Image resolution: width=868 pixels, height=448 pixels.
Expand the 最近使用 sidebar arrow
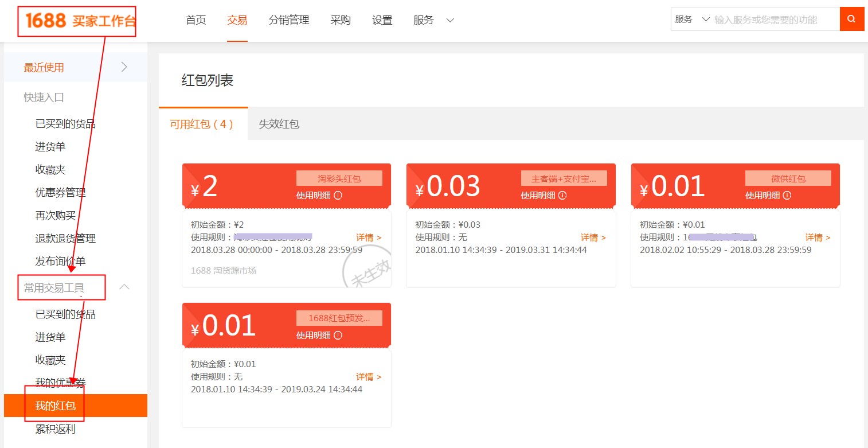coord(124,67)
